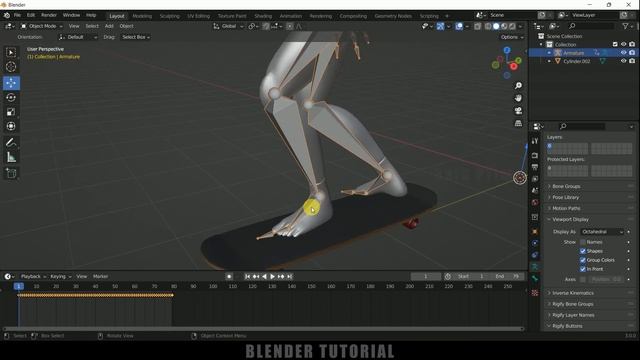Jump to the first frame button

click(x=247, y=276)
